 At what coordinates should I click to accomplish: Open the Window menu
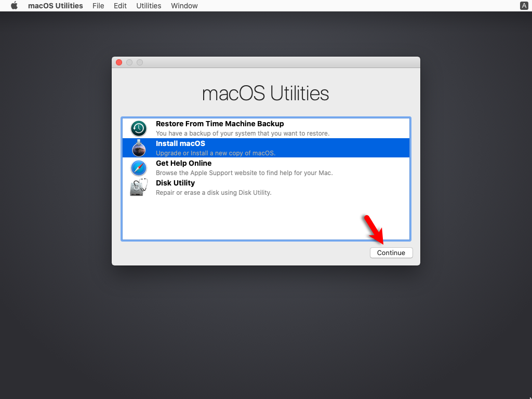pos(184,6)
